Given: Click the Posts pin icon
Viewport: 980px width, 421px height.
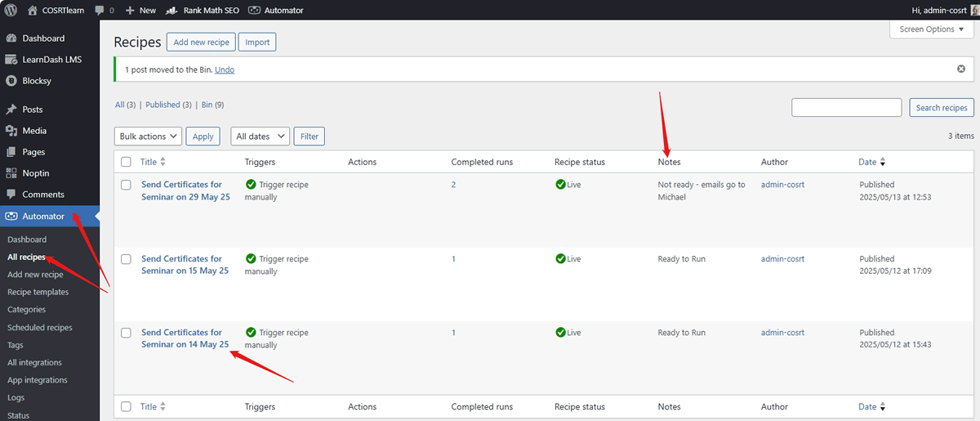Looking at the screenshot, I should pyautogui.click(x=11, y=110).
